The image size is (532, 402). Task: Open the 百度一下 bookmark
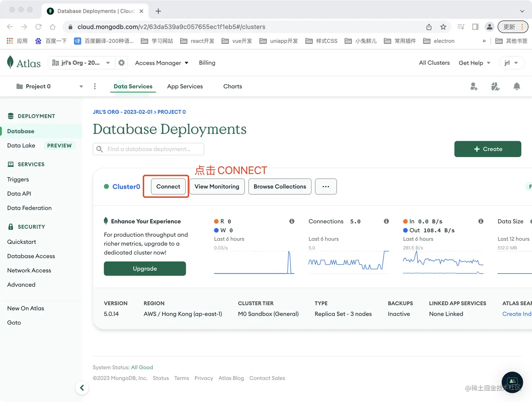pyautogui.click(x=51, y=41)
